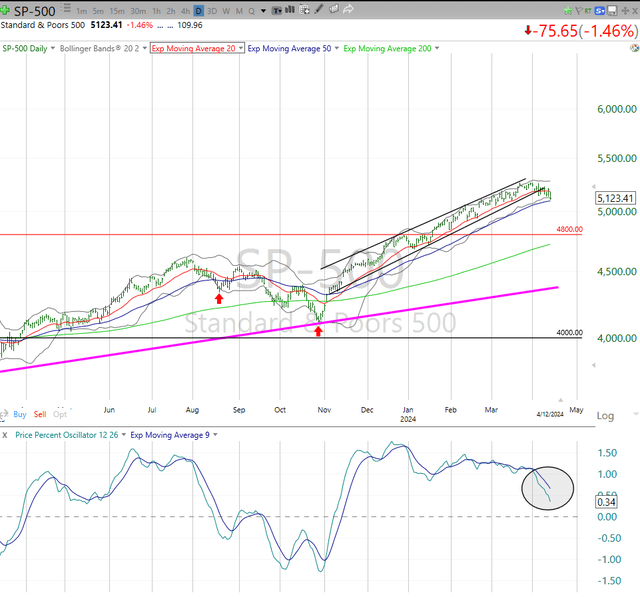Screen dimensions: 640x597
Task: Click the Opt link
Action: coord(60,414)
